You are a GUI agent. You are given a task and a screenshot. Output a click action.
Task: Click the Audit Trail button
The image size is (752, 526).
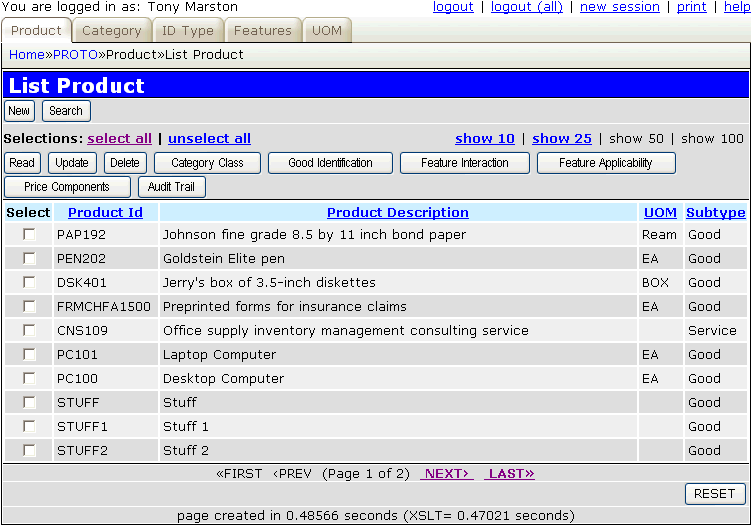pos(172,187)
